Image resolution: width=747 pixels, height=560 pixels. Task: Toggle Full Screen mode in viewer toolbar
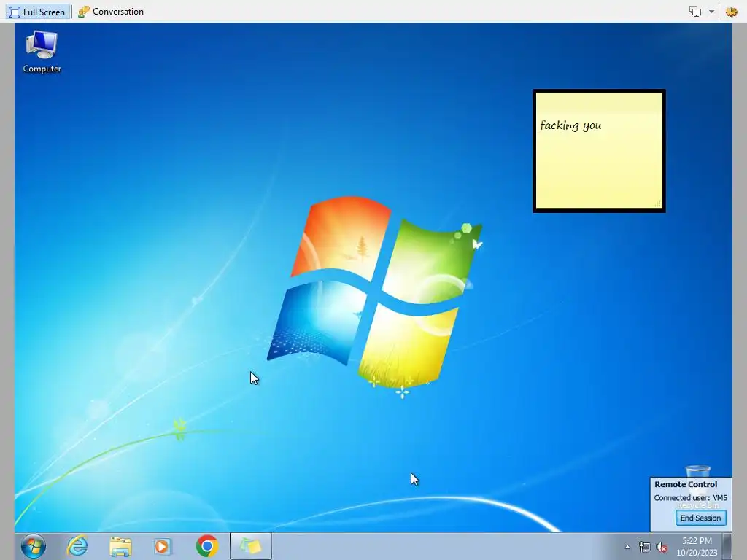(37, 12)
